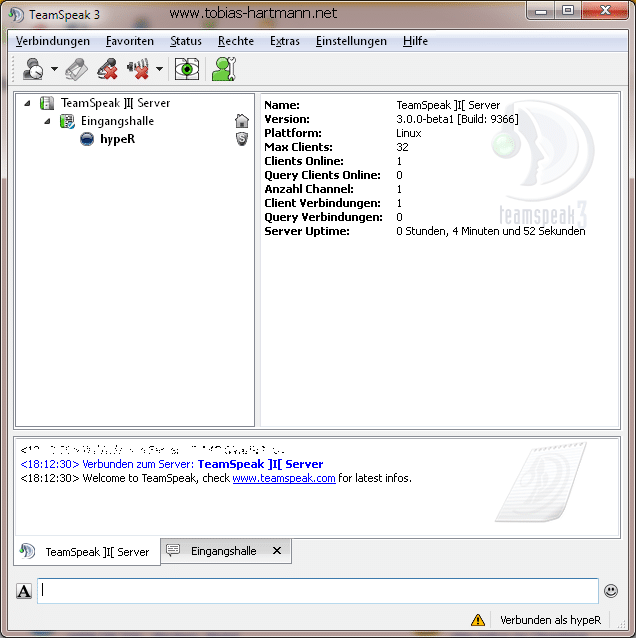Close the Eingangshalle chat tab
The image size is (636, 638).
(277, 551)
